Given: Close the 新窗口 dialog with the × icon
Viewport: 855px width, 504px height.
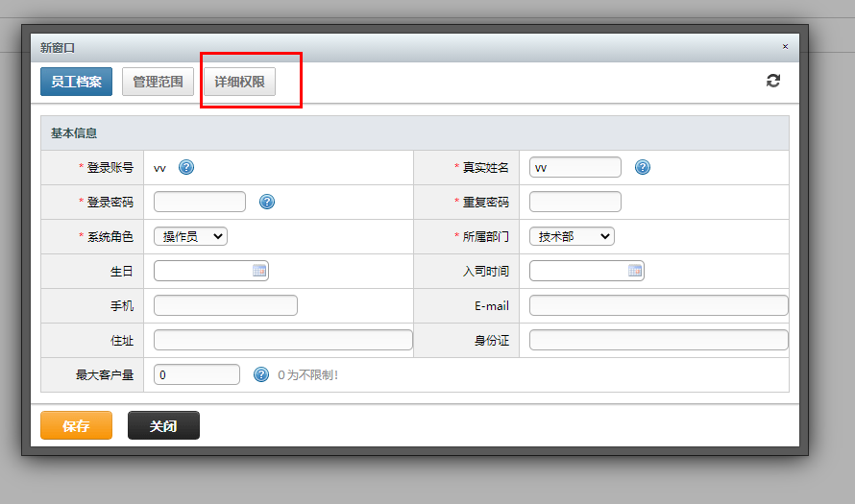Looking at the screenshot, I should point(785,47).
